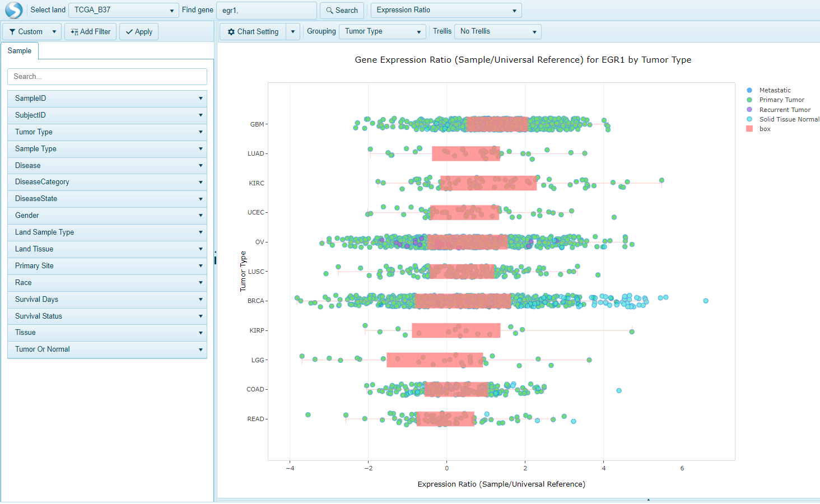820x504 pixels.
Task: Open the Grouping dropdown set to Tumor Type
Action: click(381, 31)
